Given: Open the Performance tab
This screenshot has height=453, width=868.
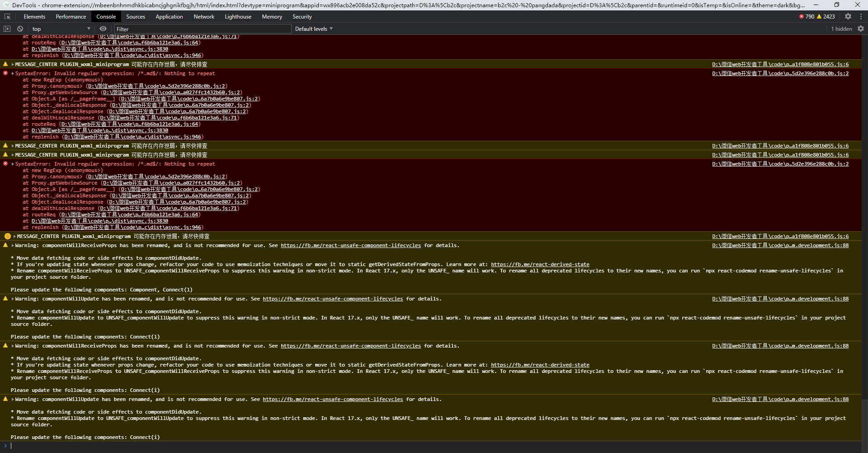Looking at the screenshot, I should pos(71,17).
